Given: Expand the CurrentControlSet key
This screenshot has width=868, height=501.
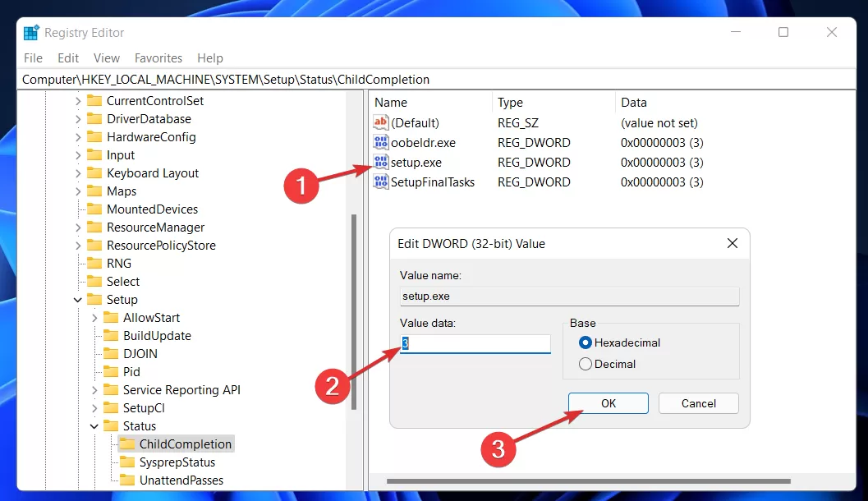Looking at the screenshot, I should click(77, 101).
